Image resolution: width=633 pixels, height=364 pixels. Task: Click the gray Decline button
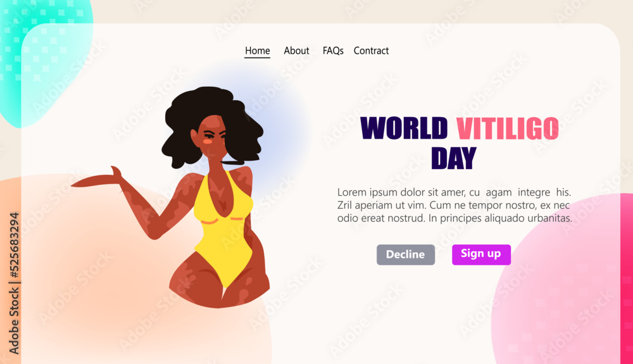point(406,254)
